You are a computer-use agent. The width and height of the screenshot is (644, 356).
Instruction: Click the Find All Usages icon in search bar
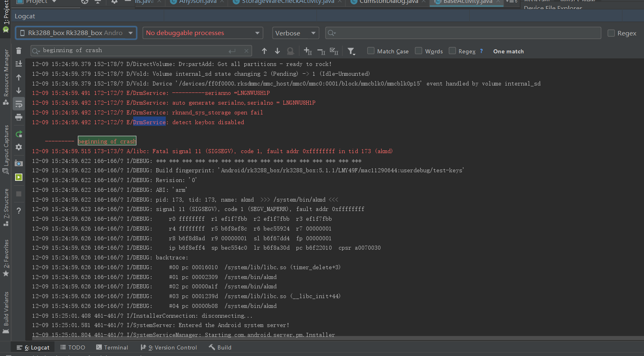coord(290,51)
